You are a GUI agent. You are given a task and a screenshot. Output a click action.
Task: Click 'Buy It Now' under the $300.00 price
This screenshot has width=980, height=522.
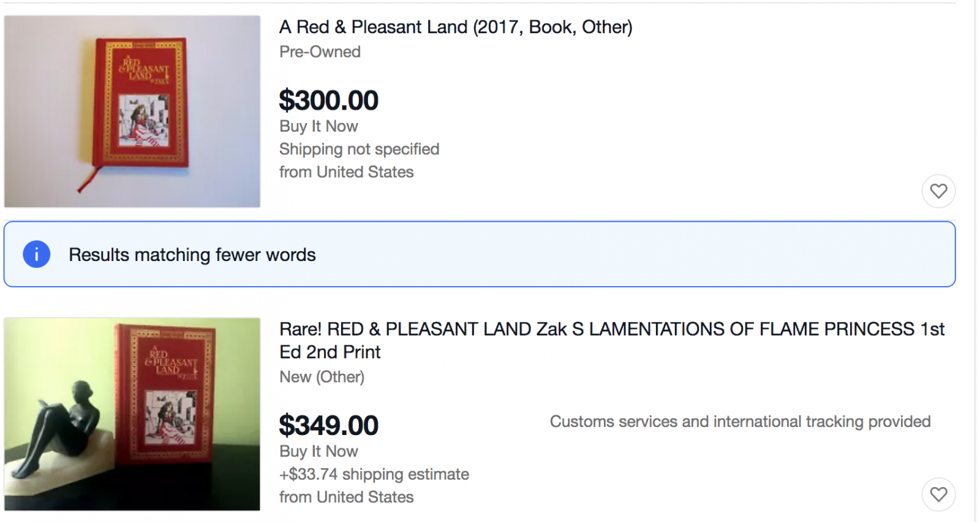318,126
